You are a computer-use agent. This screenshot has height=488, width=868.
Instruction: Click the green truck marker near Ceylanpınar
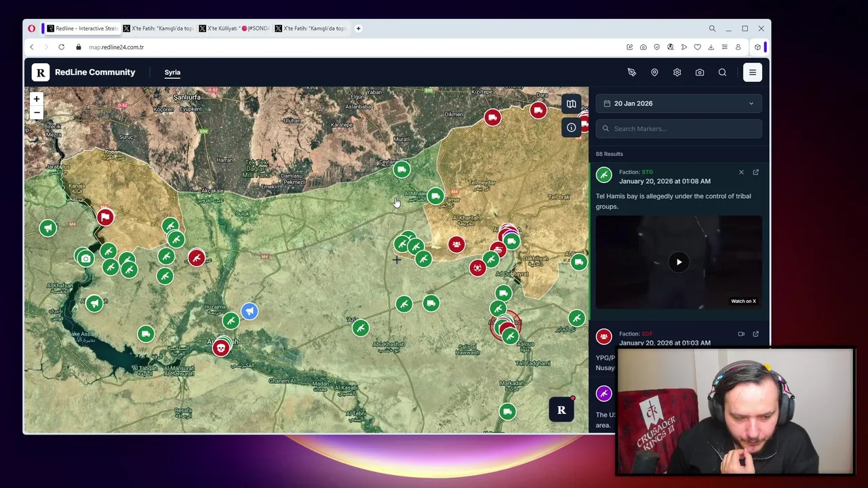point(401,169)
